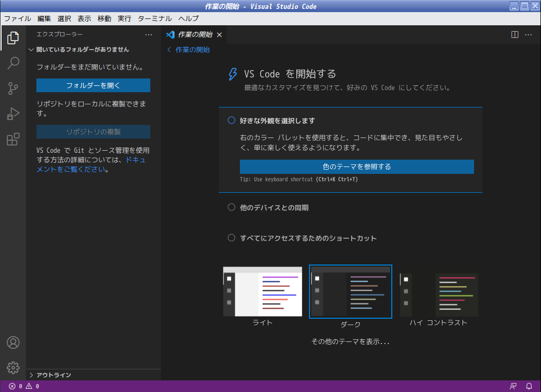Viewport: 541px width, 392px height.
Task: Click the lightning bolt icon beside VS Code を開始する
Action: tap(233, 74)
